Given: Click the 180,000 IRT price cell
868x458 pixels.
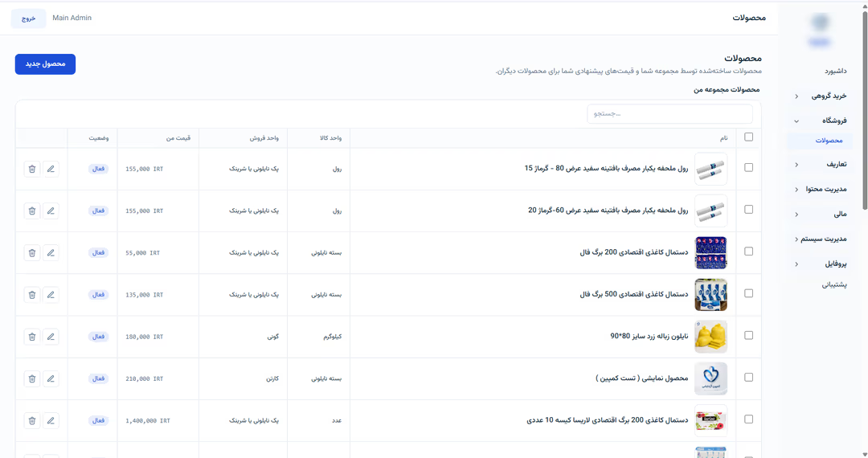Looking at the screenshot, I should (145, 337).
